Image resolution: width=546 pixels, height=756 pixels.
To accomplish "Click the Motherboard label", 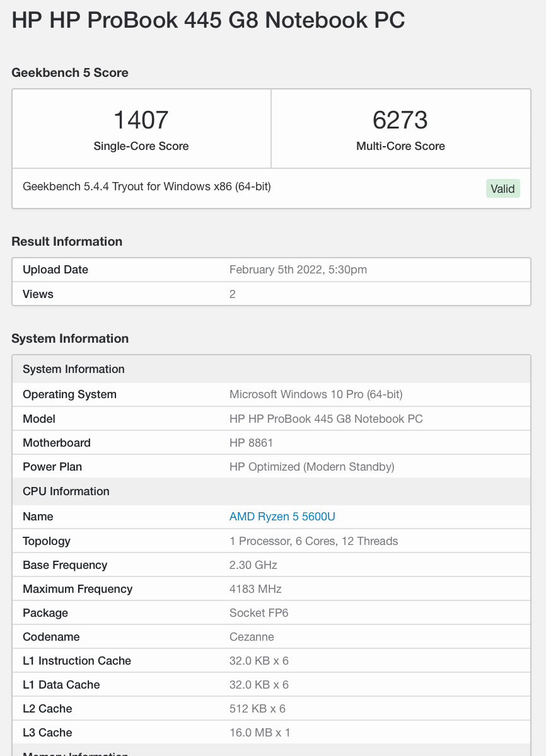I will click(x=57, y=443).
